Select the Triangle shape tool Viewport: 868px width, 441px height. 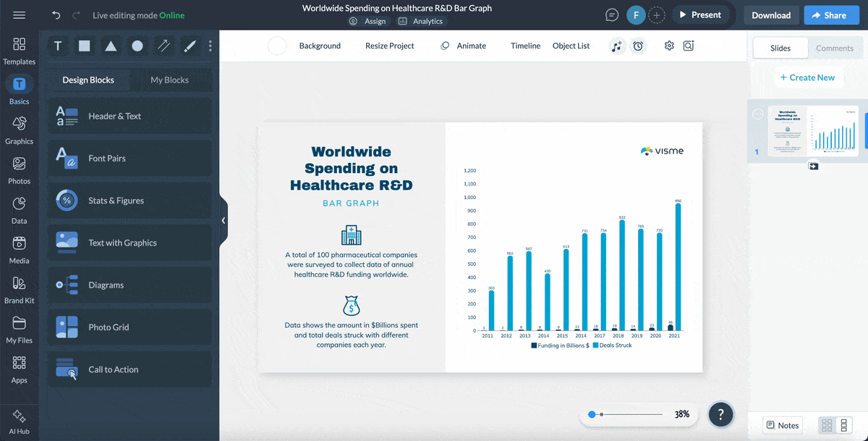[110, 46]
